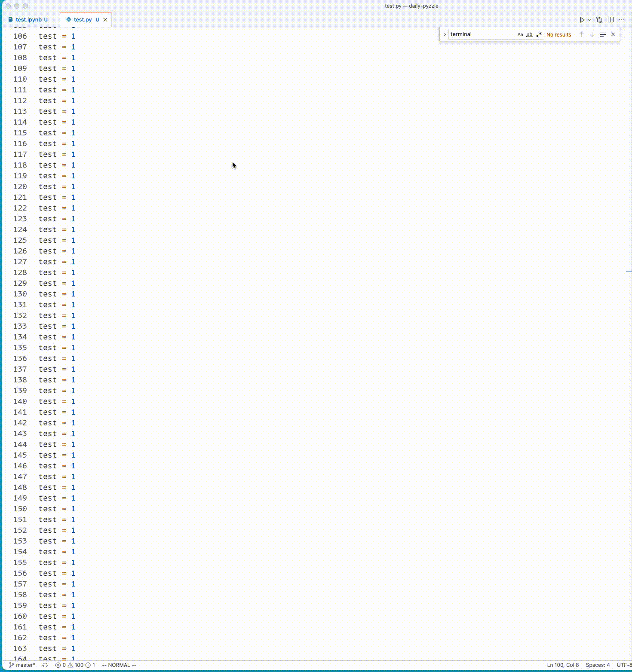Click the previous match arrow in search

582,34
